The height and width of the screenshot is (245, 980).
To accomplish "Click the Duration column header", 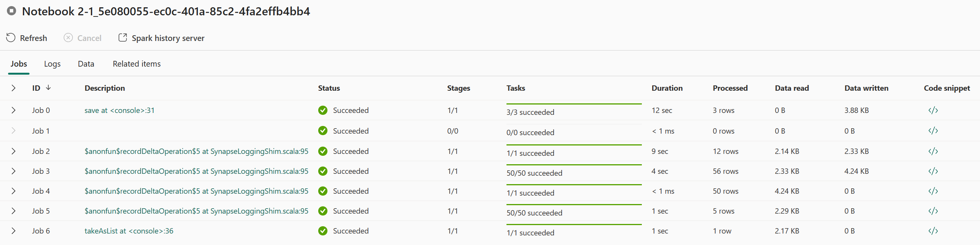I will click(667, 88).
